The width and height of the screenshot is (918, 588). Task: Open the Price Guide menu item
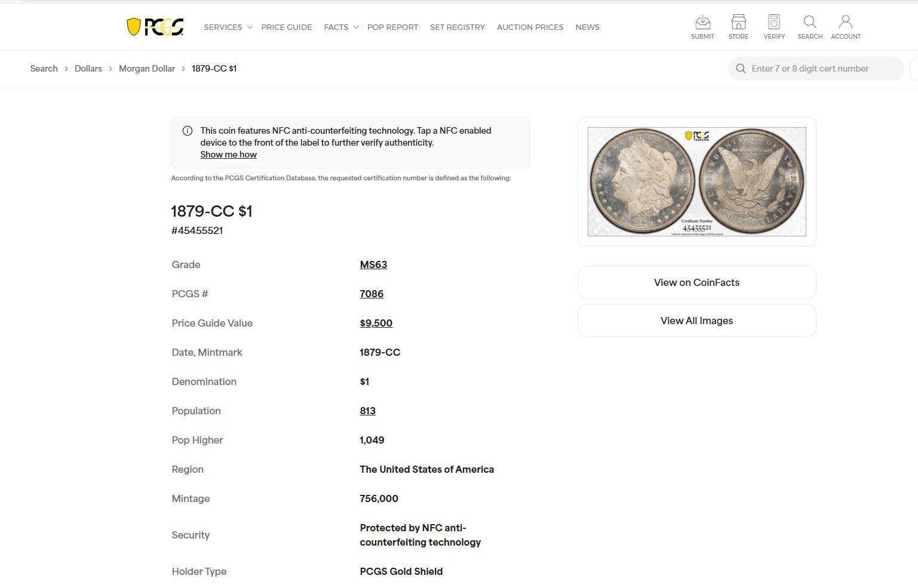(x=287, y=27)
